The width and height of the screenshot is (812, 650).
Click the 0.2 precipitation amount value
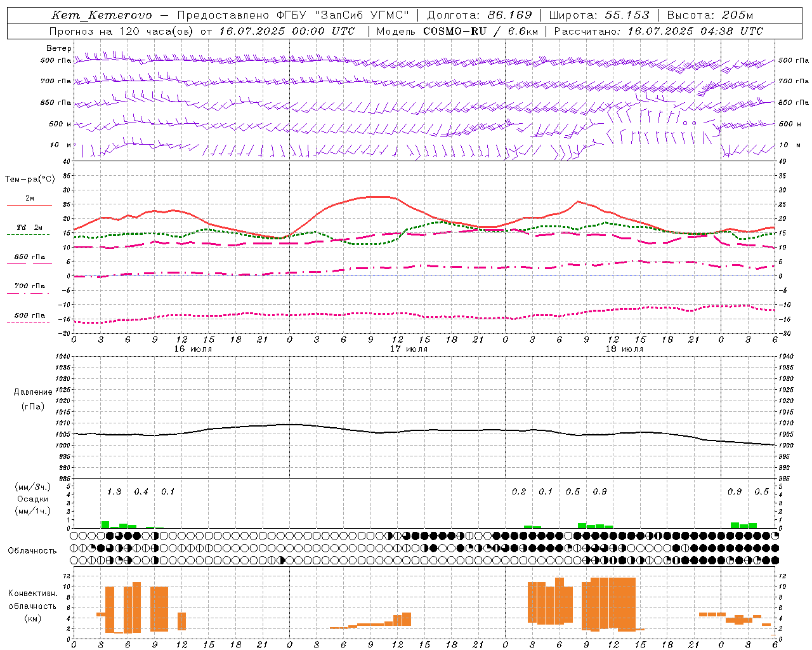coord(519,492)
